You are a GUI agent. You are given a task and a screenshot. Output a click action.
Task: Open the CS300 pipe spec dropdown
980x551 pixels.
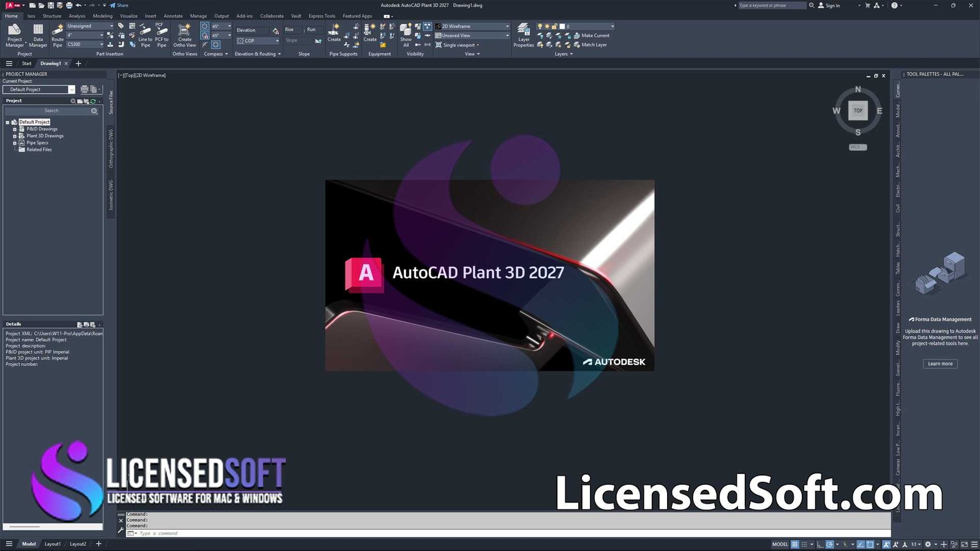(102, 44)
